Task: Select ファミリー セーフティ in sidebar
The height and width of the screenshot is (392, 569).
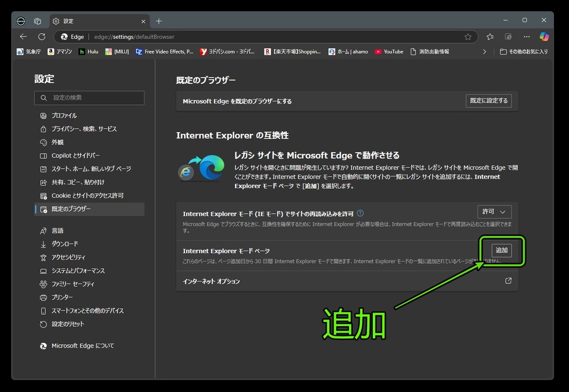Action: point(89,284)
